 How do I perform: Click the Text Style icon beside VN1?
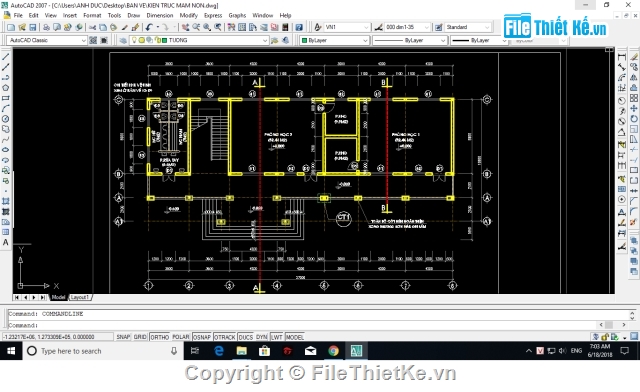[x=318, y=27]
